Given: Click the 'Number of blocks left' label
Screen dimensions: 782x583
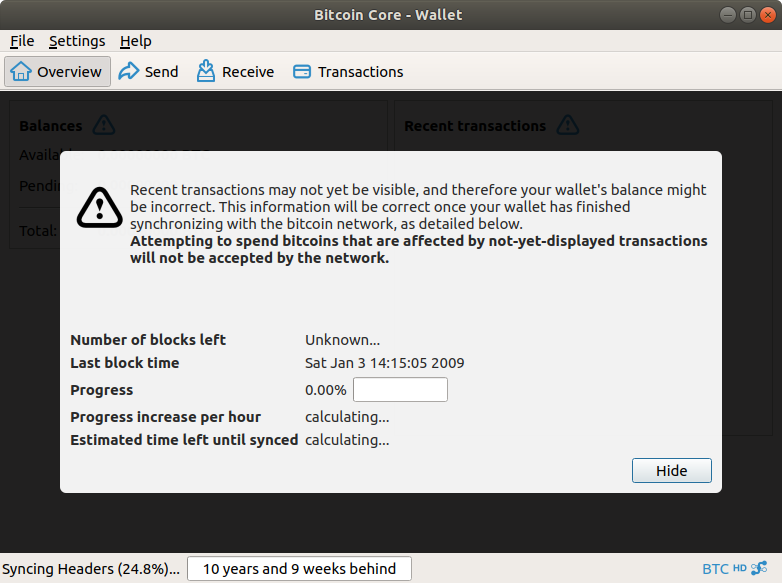Looking at the screenshot, I should [148, 340].
